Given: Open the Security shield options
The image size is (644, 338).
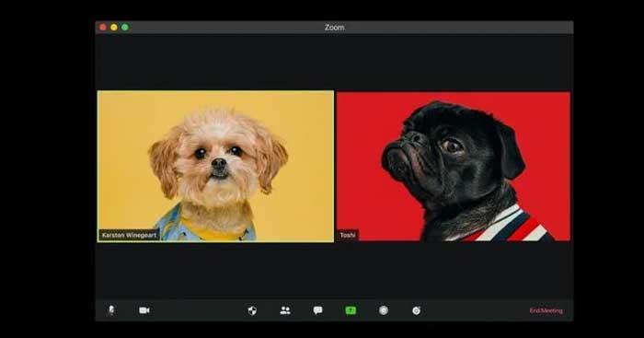Looking at the screenshot, I should coord(253,310).
